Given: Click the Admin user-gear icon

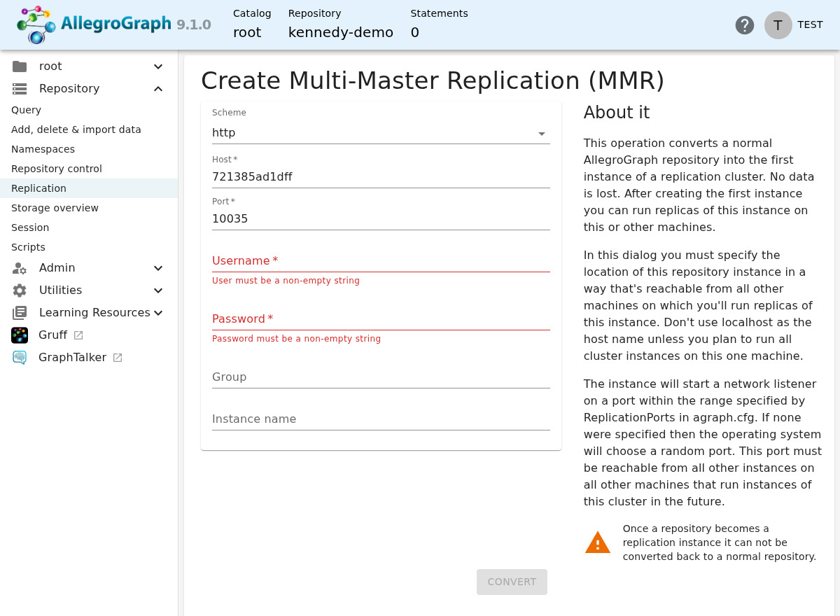Looking at the screenshot, I should click(x=20, y=268).
